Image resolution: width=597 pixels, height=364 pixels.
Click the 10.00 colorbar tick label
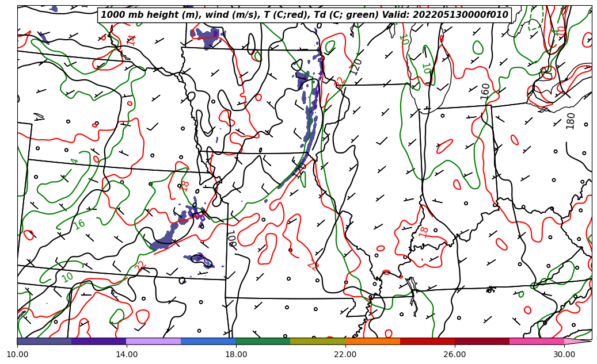coord(17,354)
